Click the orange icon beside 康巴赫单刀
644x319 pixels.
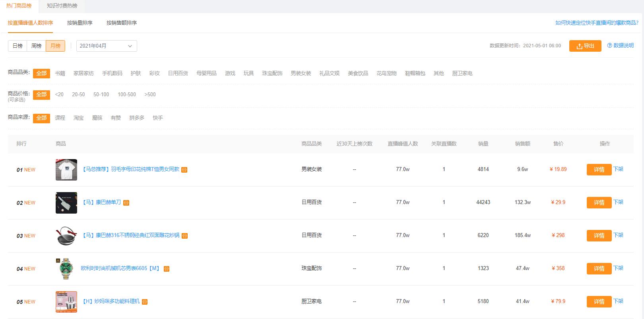pos(126,203)
